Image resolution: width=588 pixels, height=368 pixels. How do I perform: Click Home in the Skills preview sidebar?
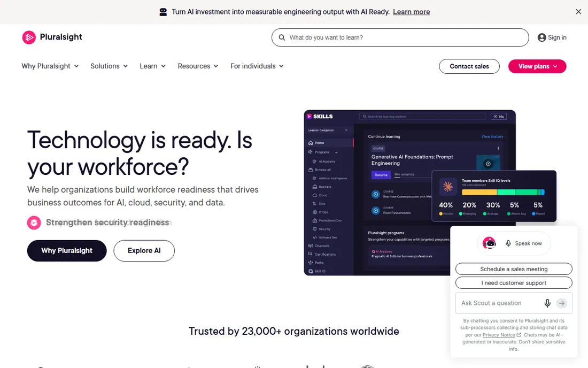point(329,143)
